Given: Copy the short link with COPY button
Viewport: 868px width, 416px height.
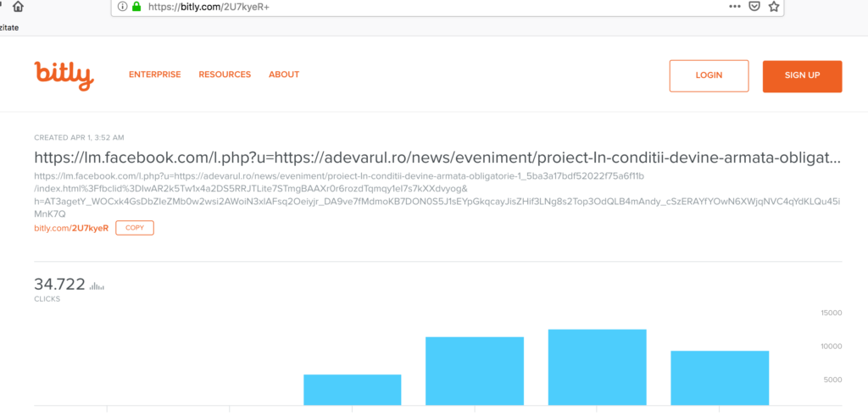Looking at the screenshot, I should [x=135, y=228].
